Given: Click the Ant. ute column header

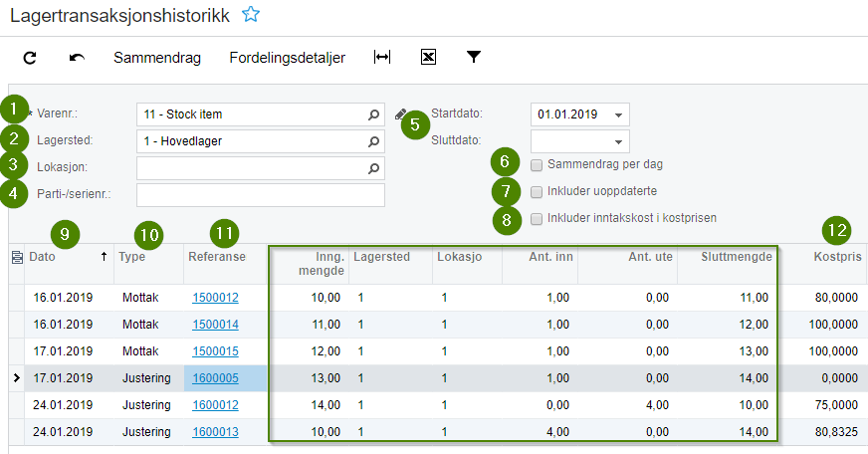Looking at the screenshot, I should (x=628, y=264).
